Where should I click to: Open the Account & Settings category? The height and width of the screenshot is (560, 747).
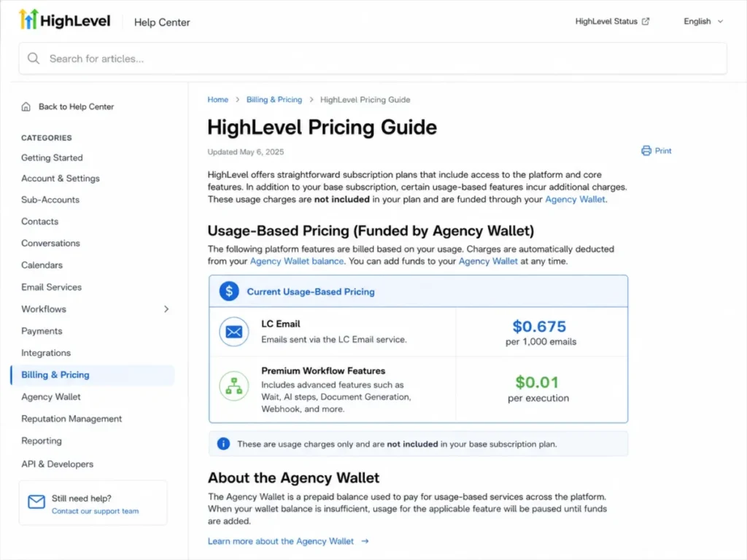61,179
